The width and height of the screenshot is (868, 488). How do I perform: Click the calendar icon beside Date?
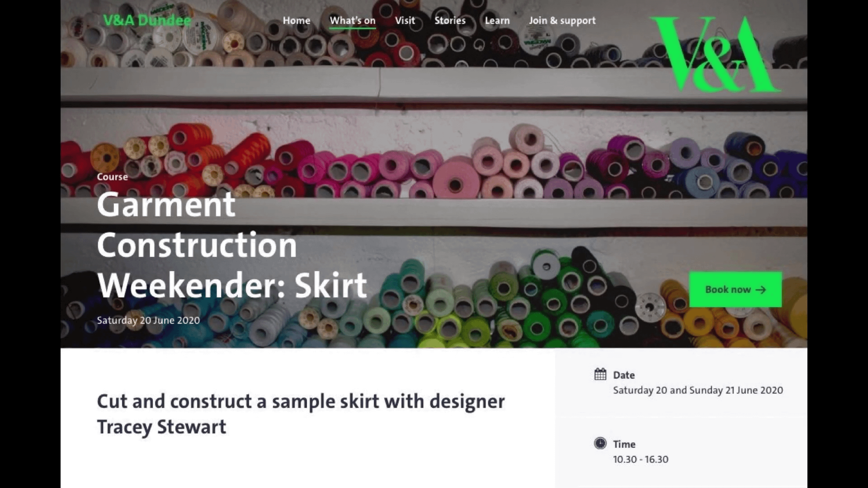(x=600, y=374)
